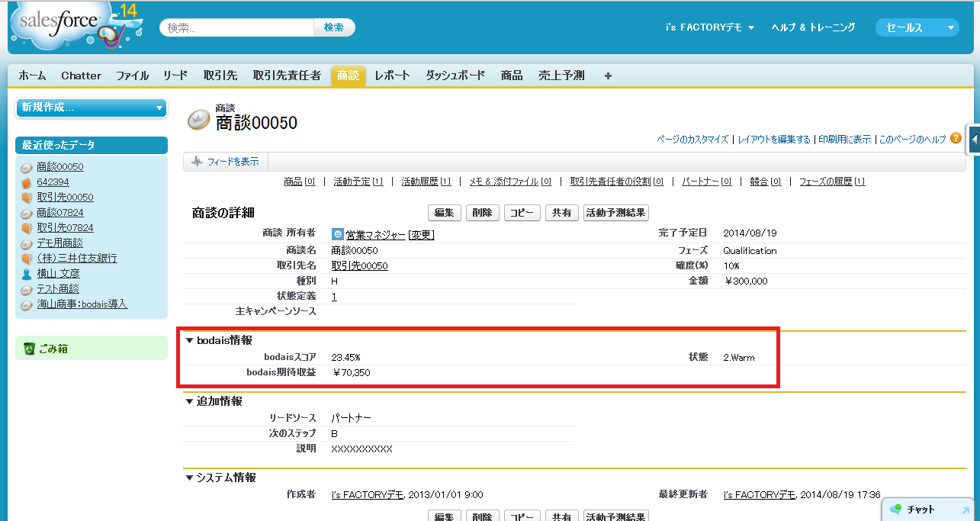Viewport: 980px width, 521px height.
Task: Click the person icon beside 横山 文彦
Action: click(x=27, y=274)
